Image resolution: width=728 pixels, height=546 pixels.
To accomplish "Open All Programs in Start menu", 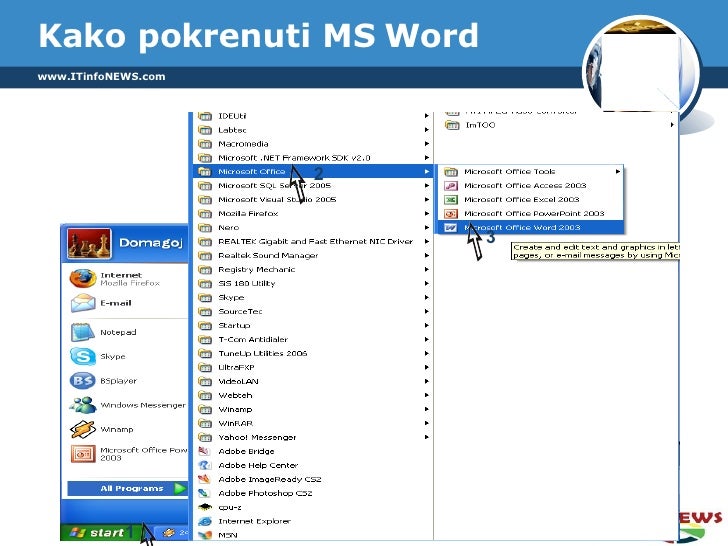I will (x=128, y=488).
